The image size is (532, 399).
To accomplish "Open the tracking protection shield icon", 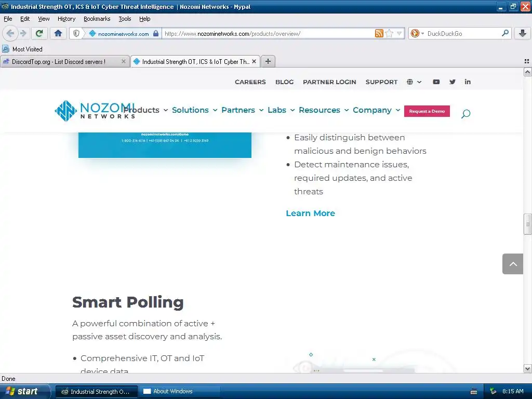I will point(76,33).
